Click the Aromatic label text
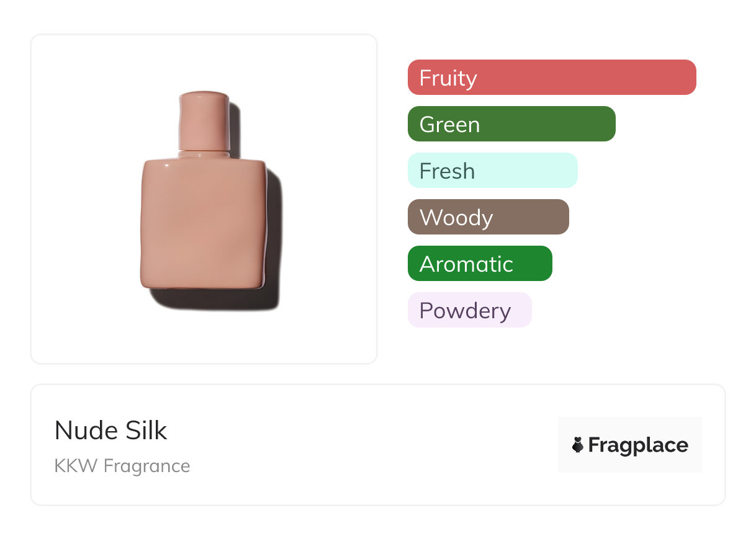 (x=466, y=264)
